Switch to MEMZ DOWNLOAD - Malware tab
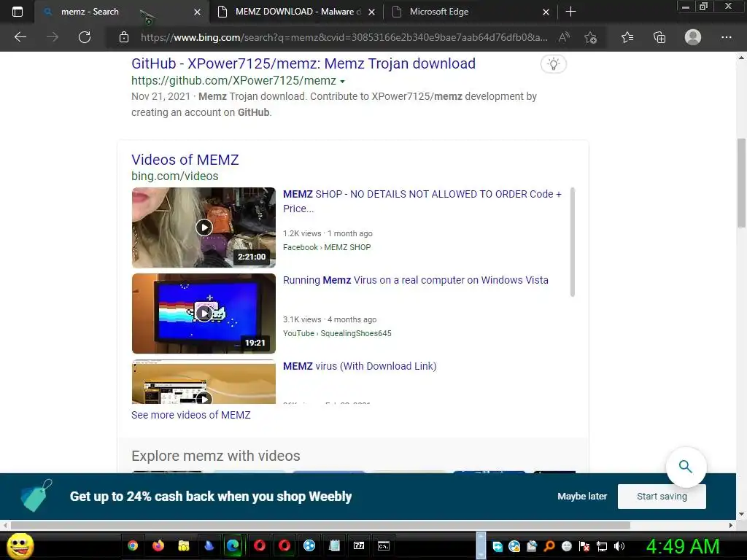747x560 pixels. pos(298,12)
